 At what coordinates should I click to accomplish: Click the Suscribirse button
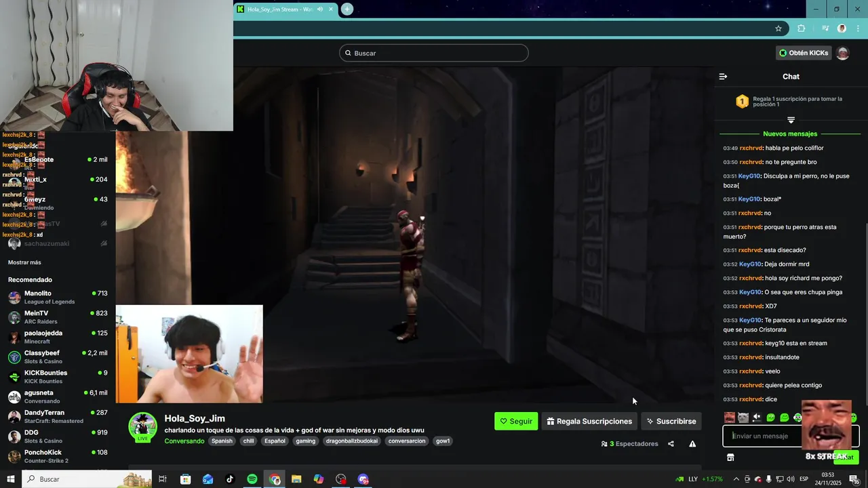[671, 421]
